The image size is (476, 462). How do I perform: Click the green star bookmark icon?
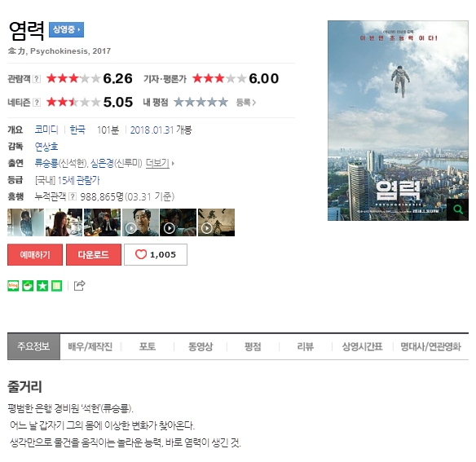coord(42,286)
